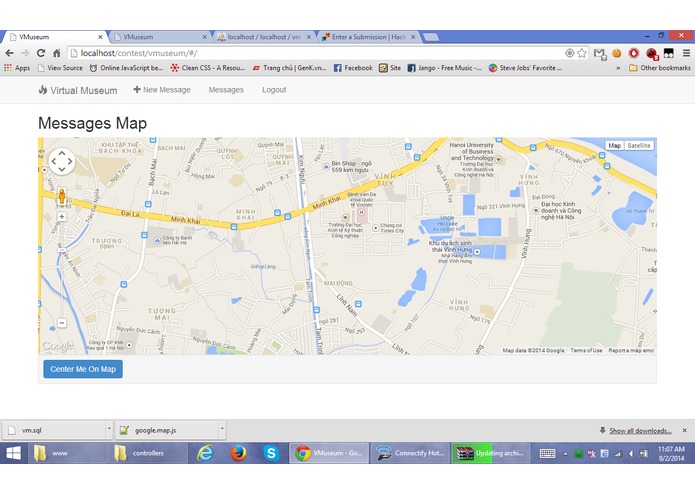The width and height of the screenshot is (695, 494).
Task: Open Terms of Use map link
Action: coord(586,350)
